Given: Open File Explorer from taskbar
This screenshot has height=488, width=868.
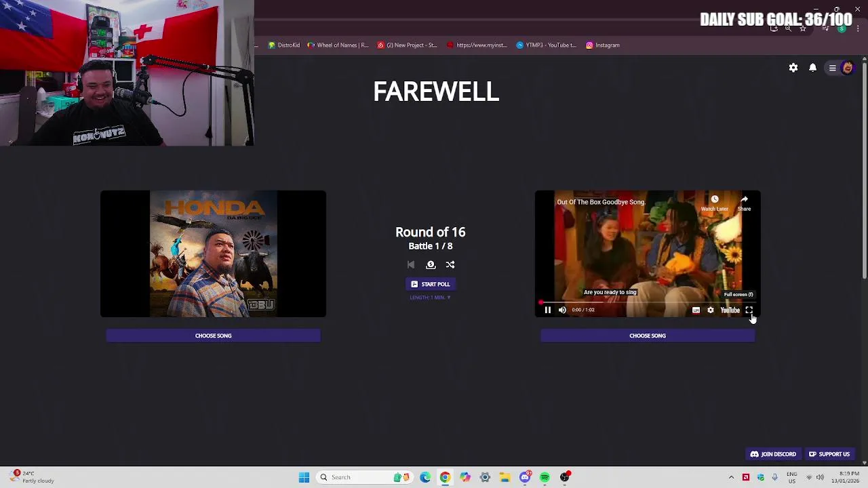Looking at the screenshot, I should 505,477.
